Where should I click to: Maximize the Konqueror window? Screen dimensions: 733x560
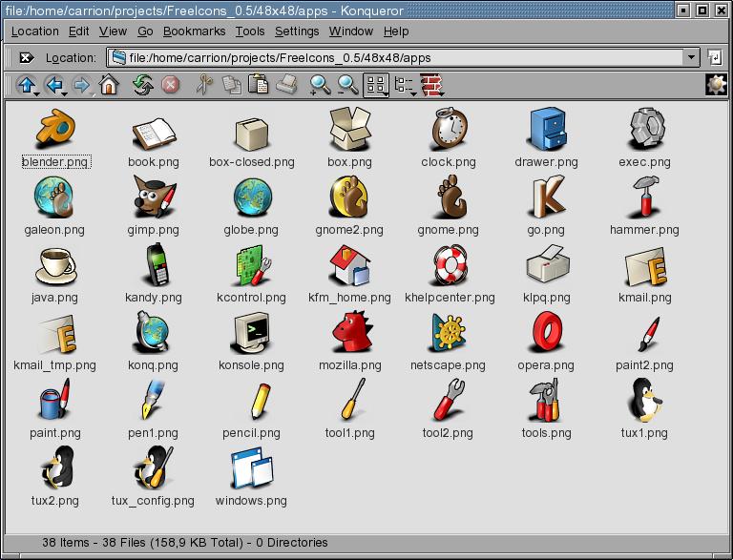click(702, 10)
